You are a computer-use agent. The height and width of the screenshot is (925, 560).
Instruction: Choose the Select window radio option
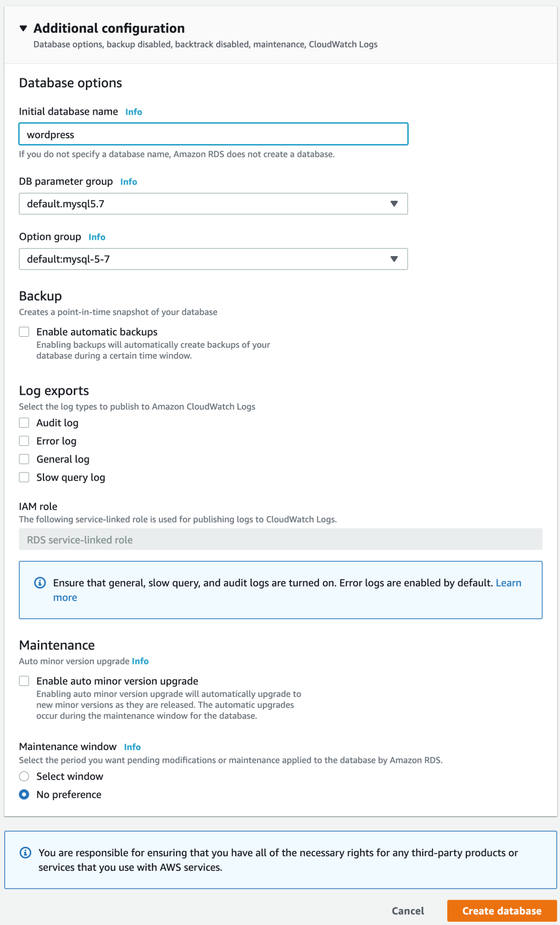pos(24,776)
